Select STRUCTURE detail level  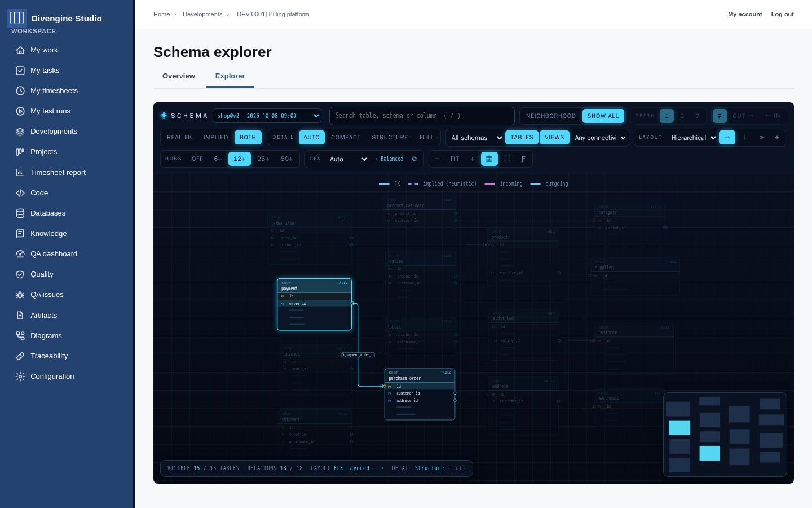click(390, 138)
